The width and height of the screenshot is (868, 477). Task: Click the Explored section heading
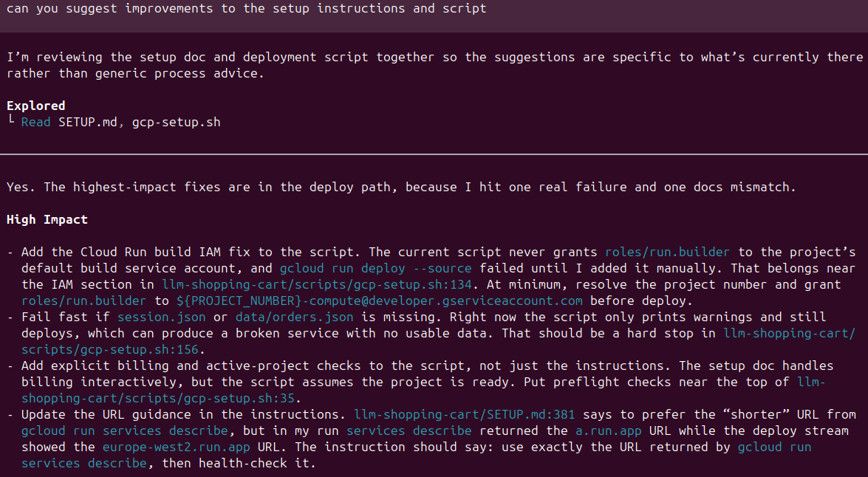click(35, 106)
